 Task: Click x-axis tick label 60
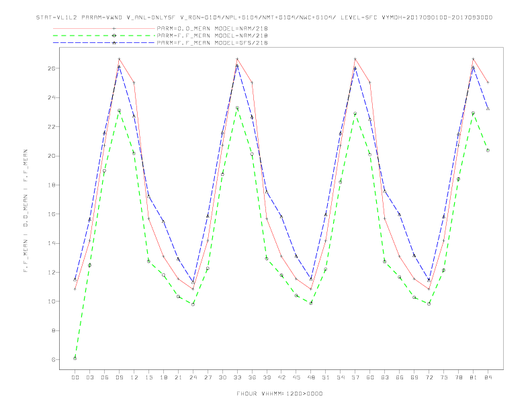coord(370,377)
